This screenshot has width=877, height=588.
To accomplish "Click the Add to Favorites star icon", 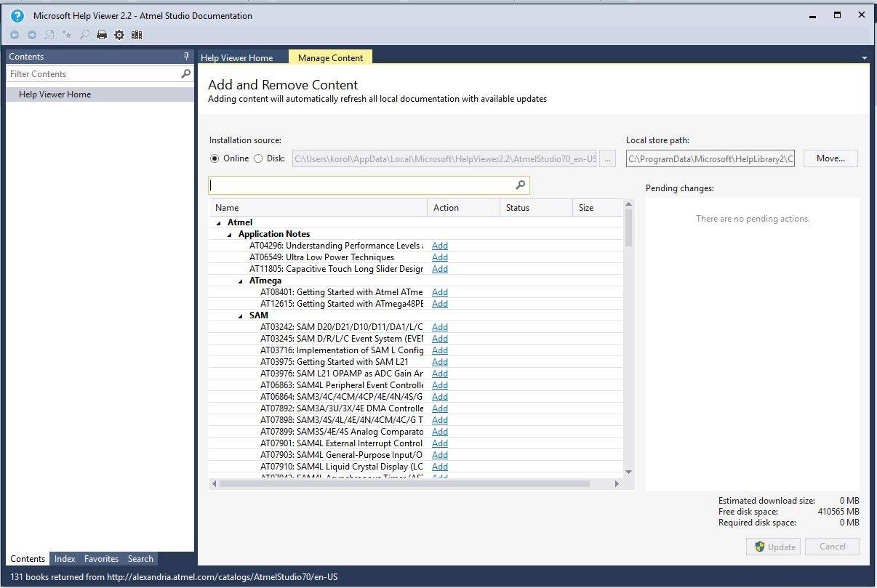I will [67, 35].
